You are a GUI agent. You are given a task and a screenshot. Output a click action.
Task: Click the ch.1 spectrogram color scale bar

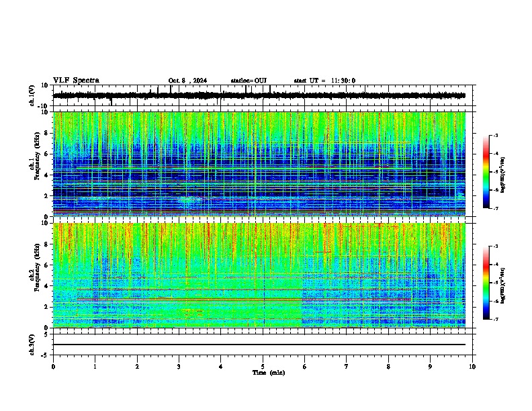[486, 172]
